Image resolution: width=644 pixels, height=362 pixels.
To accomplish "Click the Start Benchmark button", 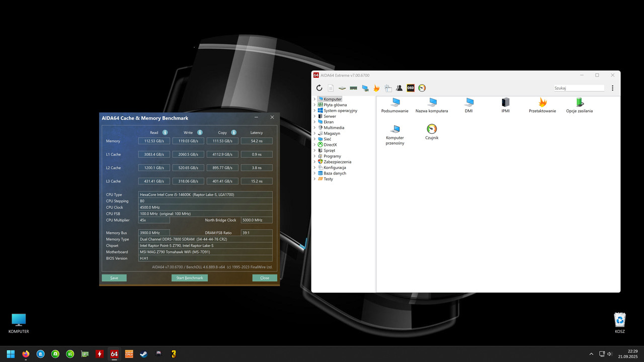I will tap(190, 278).
